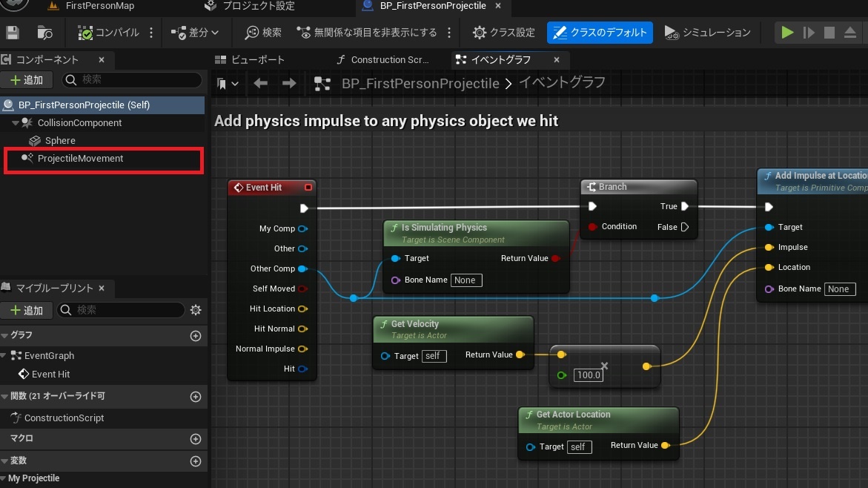868x488 pixels.
Task: Click the My Blueprint settings gear icon
Action: pos(196,310)
